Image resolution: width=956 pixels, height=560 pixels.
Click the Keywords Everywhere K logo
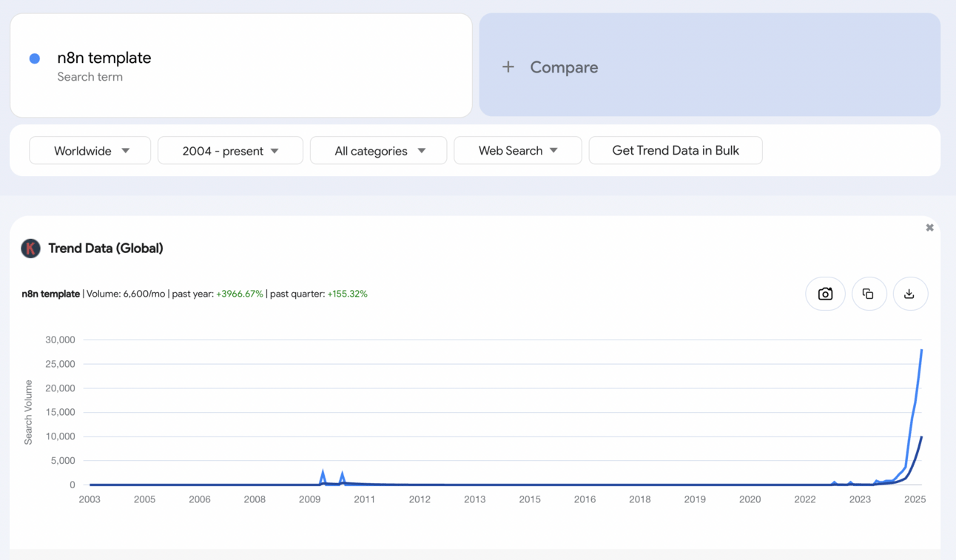(x=30, y=249)
